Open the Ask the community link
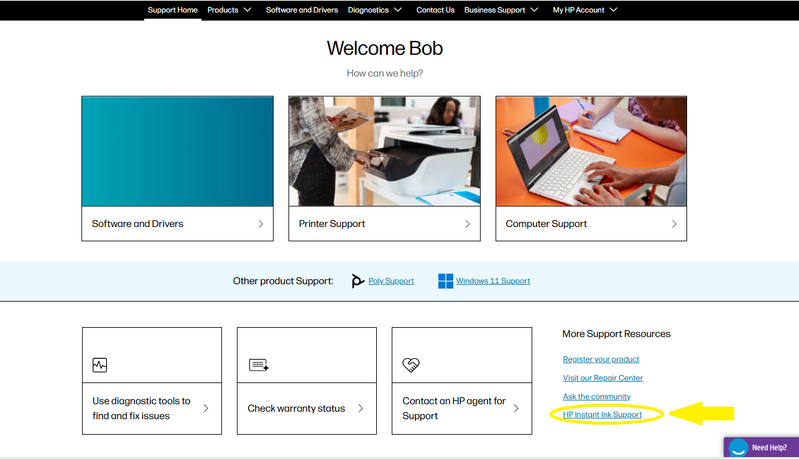The width and height of the screenshot is (799, 459). click(x=597, y=396)
